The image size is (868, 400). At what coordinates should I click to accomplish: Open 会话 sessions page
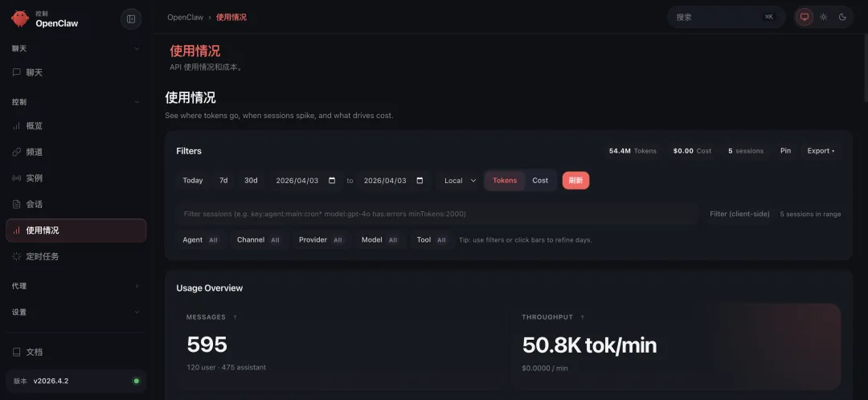click(34, 204)
